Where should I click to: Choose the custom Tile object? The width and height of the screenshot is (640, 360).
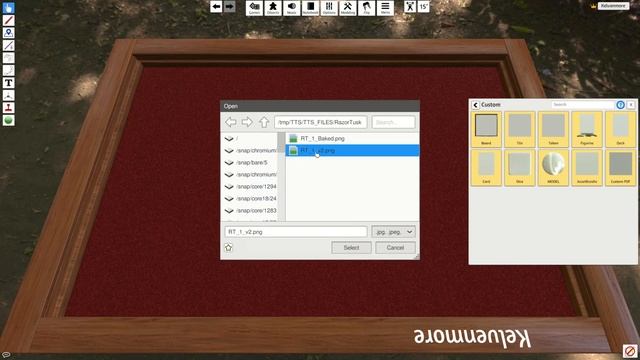tap(520, 129)
